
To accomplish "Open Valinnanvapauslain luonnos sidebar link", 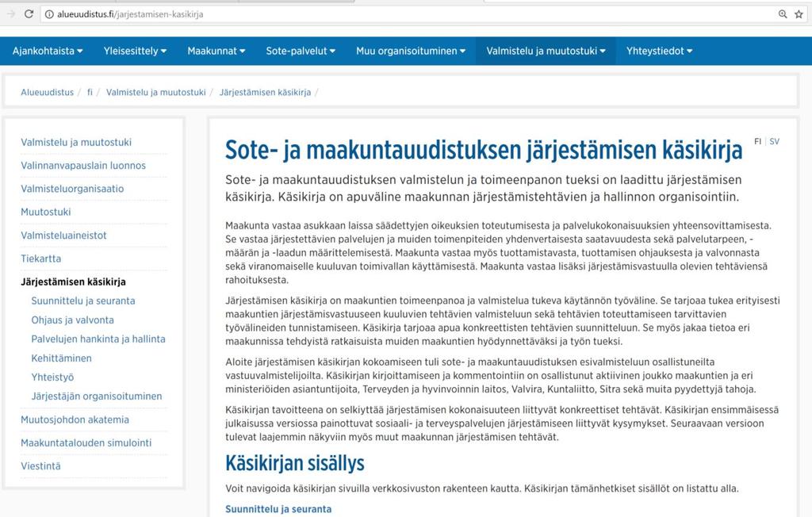I will [x=83, y=165].
